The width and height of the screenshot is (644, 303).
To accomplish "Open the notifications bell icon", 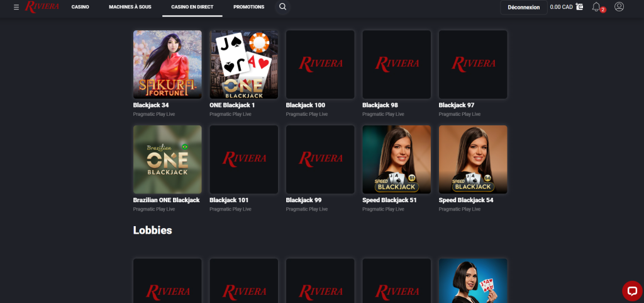I will tap(596, 6).
